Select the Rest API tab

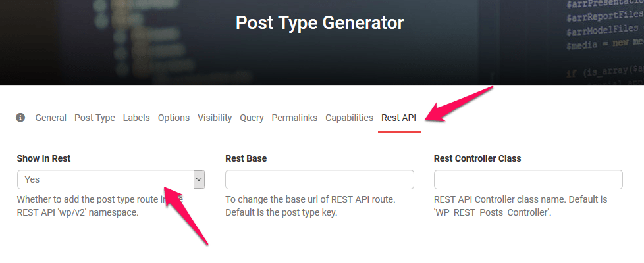click(x=399, y=118)
